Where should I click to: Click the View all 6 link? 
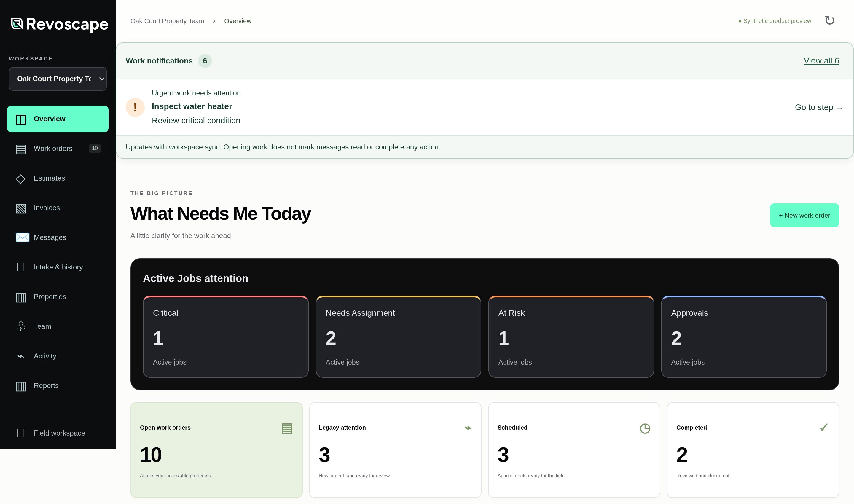coord(821,61)
